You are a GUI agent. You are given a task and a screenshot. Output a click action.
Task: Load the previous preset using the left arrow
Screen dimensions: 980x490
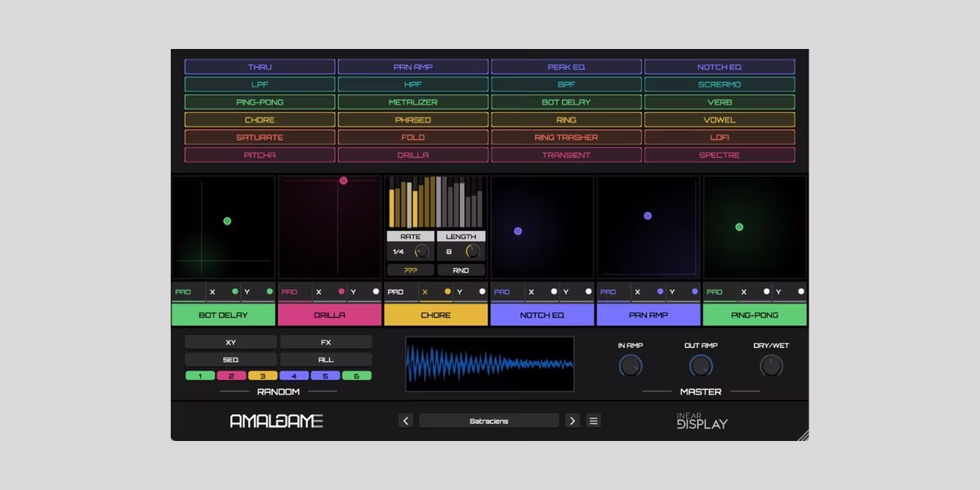[x=406, y=420]
